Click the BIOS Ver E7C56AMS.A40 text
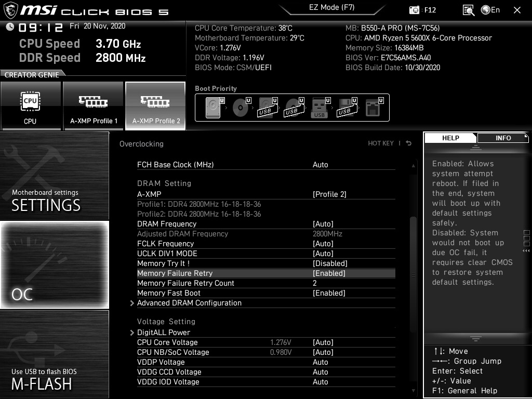The image size is (532, 399). (x=388, y=58)
